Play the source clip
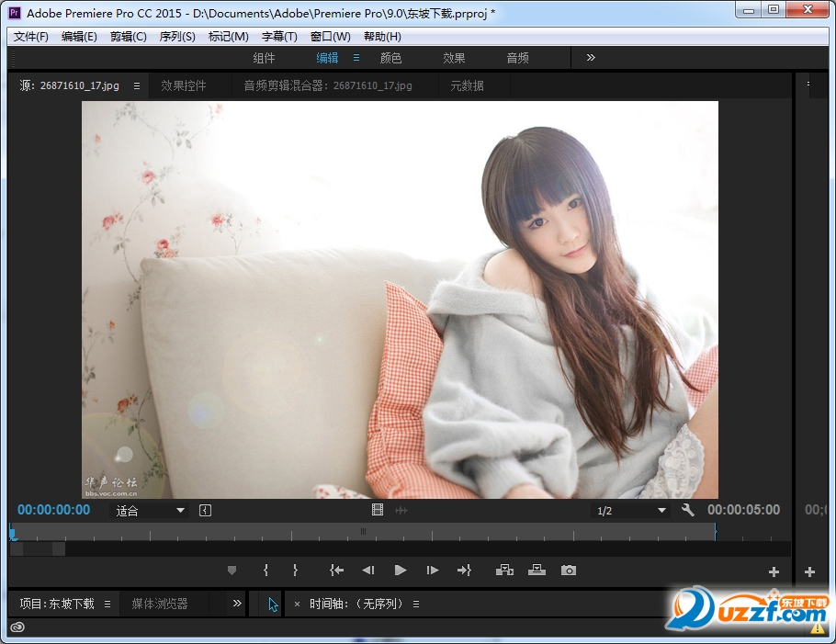Screen dimensions: 836x644 click(401, 571)
